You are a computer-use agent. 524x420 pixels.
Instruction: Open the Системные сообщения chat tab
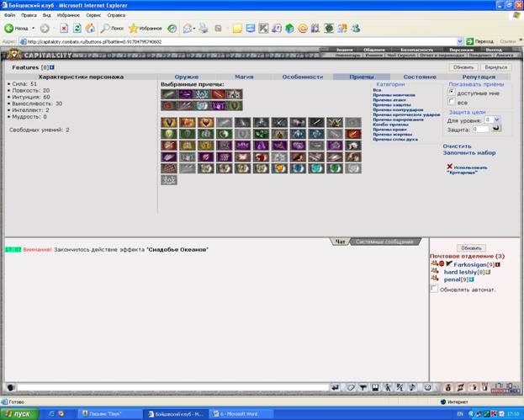coord(384,242)
